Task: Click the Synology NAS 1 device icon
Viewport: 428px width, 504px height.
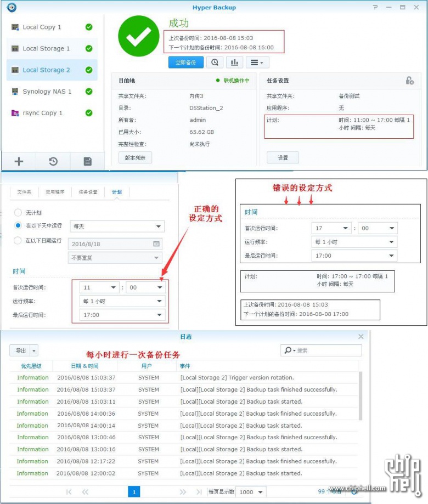Action: (x=15, y=92)
